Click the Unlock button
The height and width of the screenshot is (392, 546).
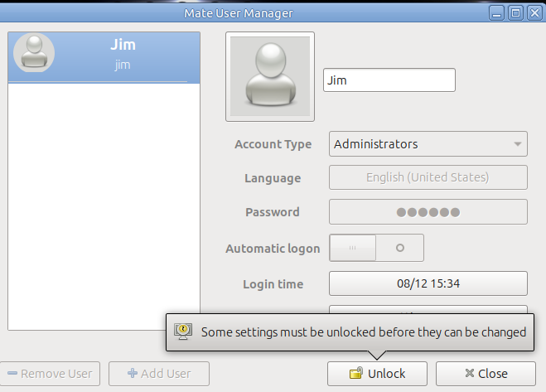(x=377, y=374)
